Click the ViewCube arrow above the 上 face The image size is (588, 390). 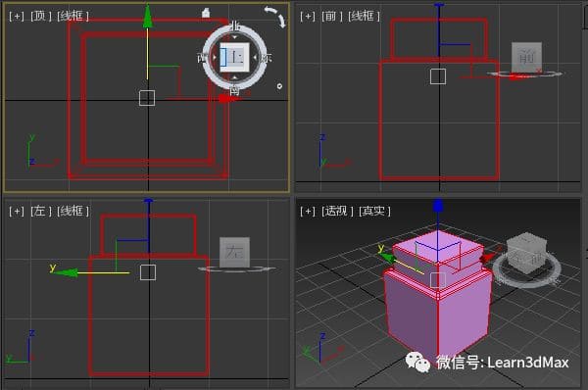coord(235,37)
